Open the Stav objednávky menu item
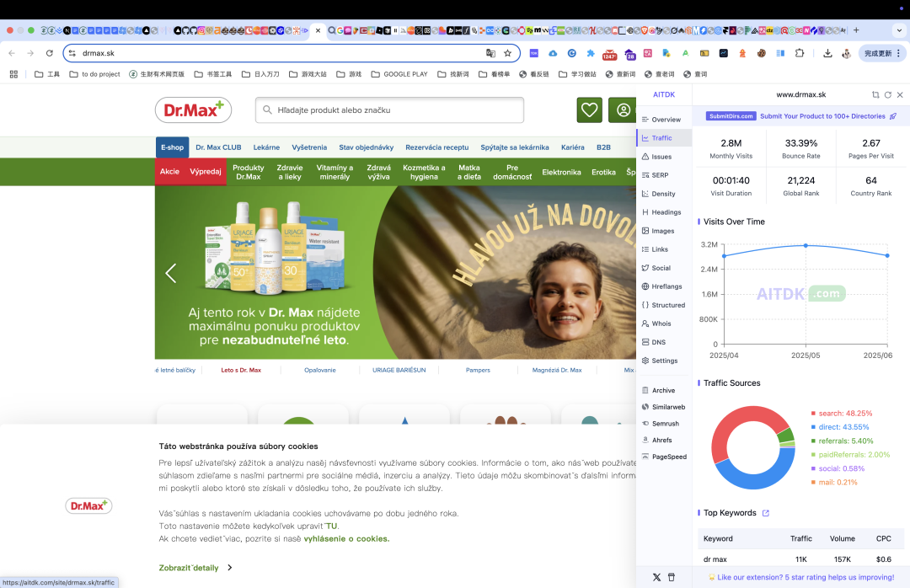 click(367, 147)
